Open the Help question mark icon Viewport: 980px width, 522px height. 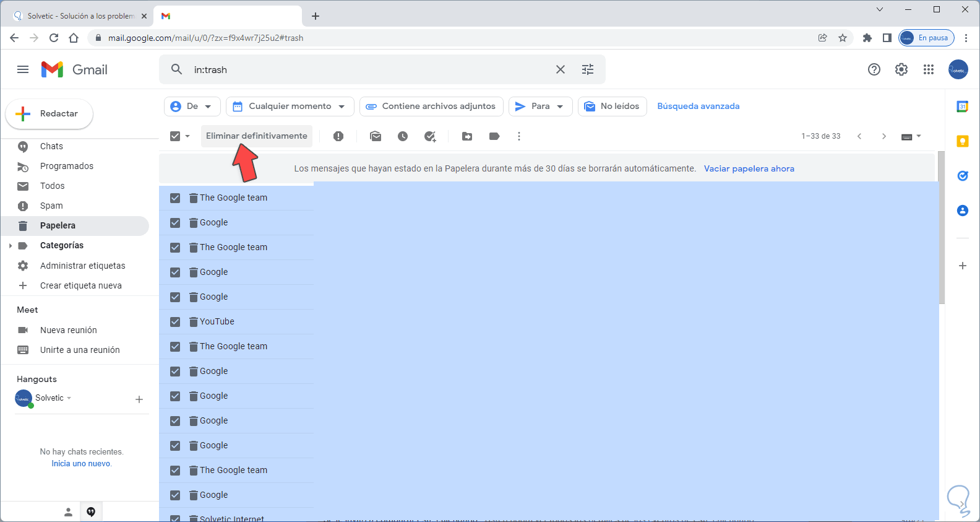pyautogui.click(x=874, y=69)
